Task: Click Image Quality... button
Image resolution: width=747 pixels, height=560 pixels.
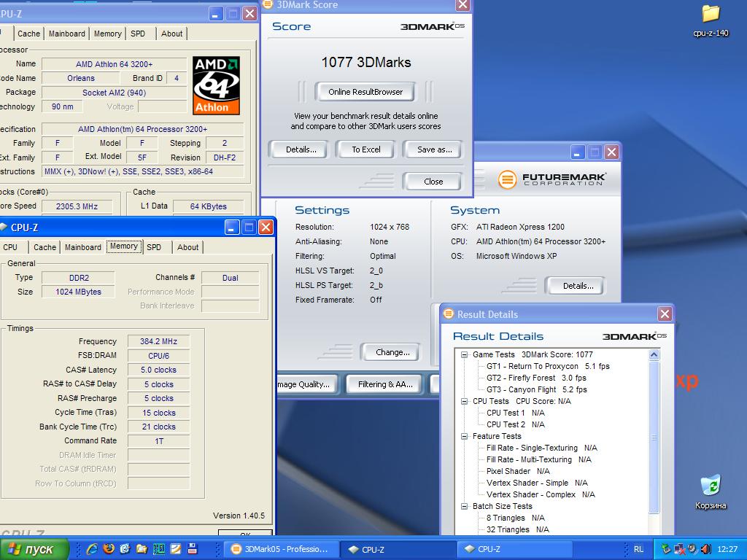Action: tap(307, 384)
